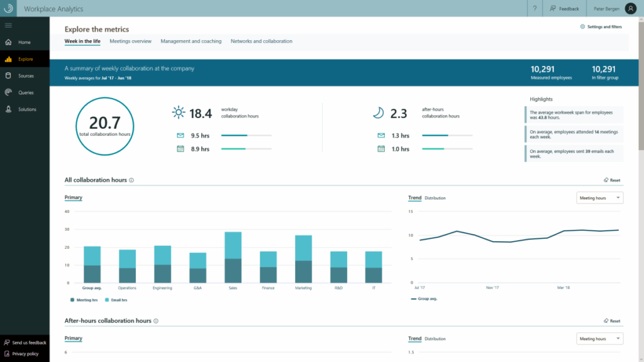Open Solutions from the left navigation

28,109
